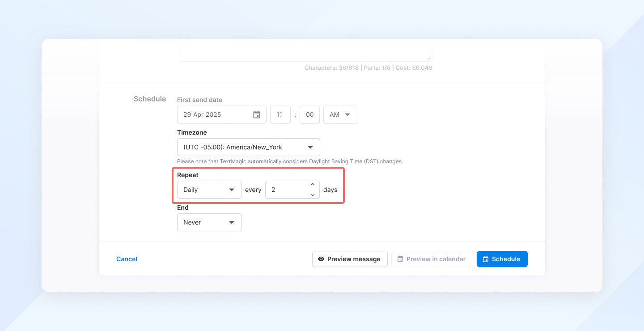This screenshot has width=644, height=331.
Task: Click the Preview in calendar button label
Action: [436, 259]
